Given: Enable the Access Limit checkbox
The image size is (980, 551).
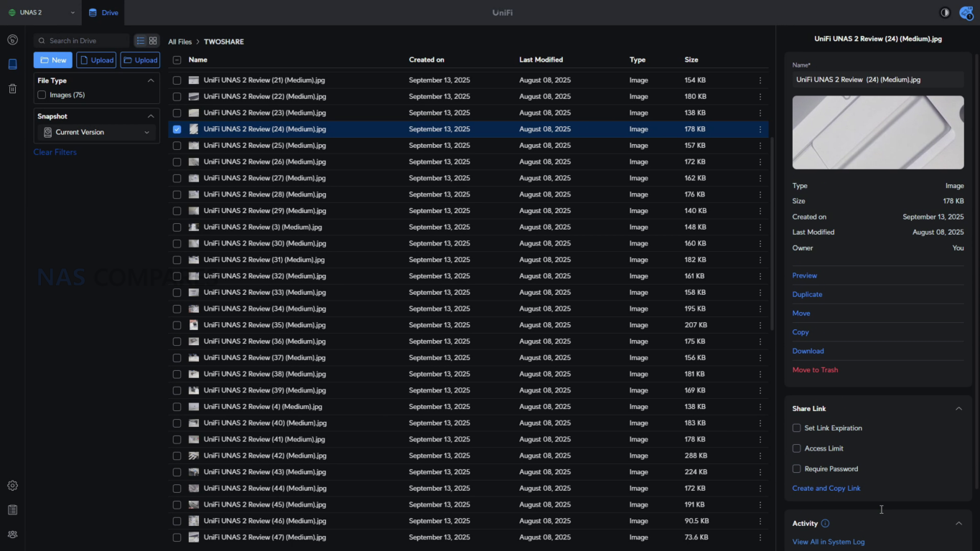Looking at the screenshot, I should [x=796, y=448].
